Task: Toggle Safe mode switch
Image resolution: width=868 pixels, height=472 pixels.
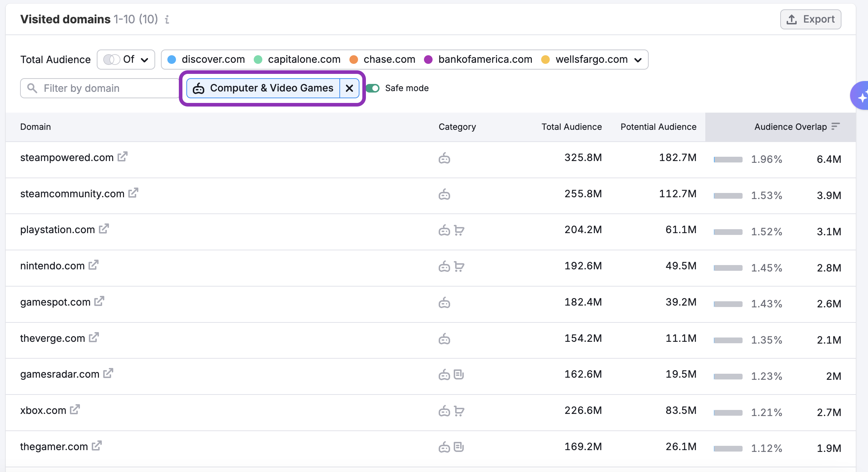Action: [373, 88]
